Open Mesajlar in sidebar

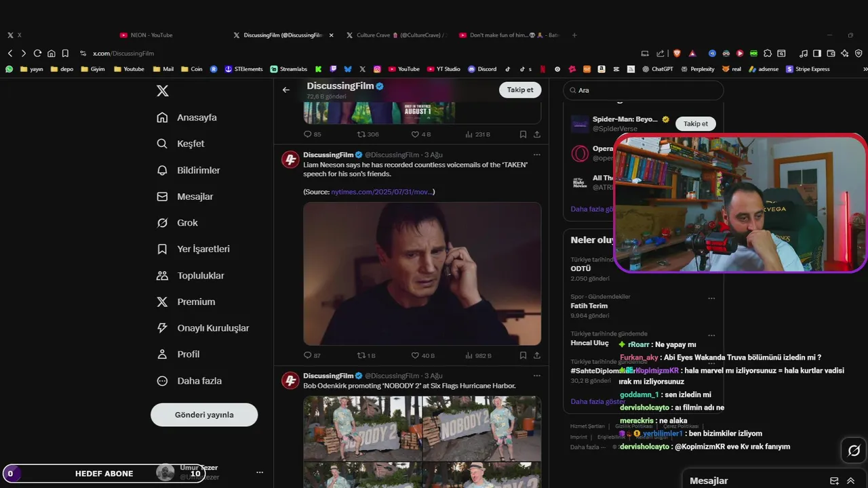[184, 197]
